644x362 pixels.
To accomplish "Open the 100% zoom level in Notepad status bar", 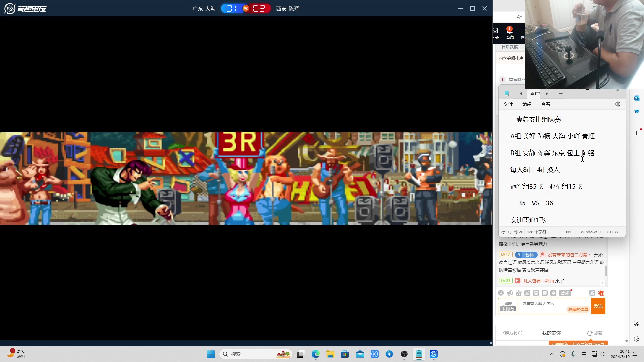I will 567,232.
